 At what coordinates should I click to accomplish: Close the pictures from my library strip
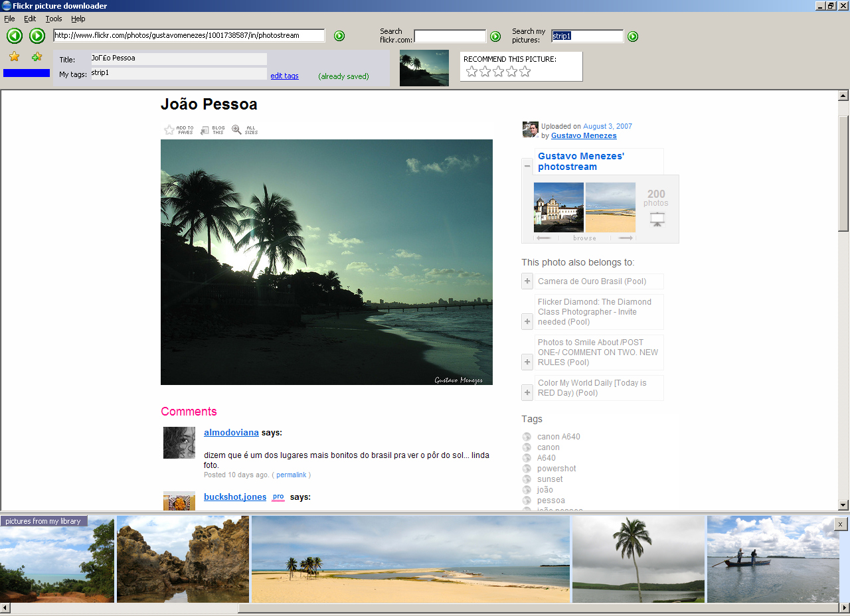coord(839,524)
